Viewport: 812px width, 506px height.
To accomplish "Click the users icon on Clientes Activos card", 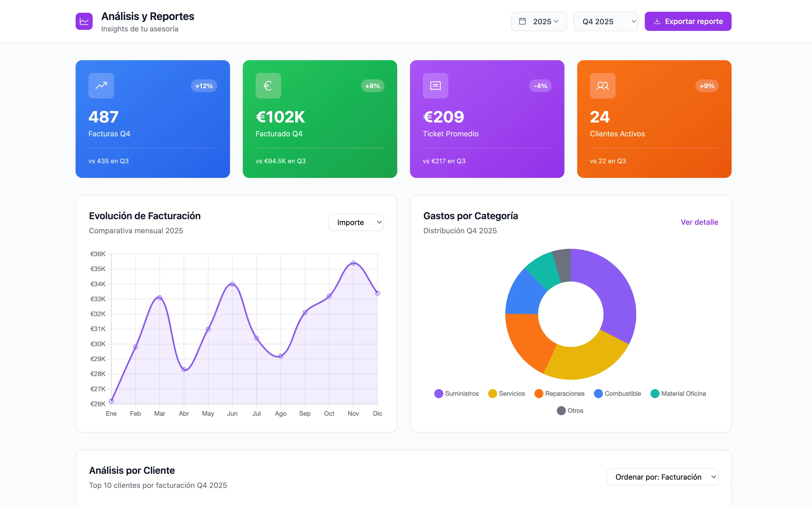I will [602, 86].
